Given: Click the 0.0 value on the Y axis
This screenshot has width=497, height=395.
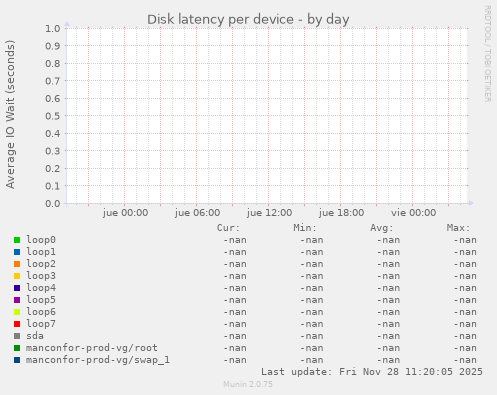Looking at the screenshot, I should [x=53, y=203].
